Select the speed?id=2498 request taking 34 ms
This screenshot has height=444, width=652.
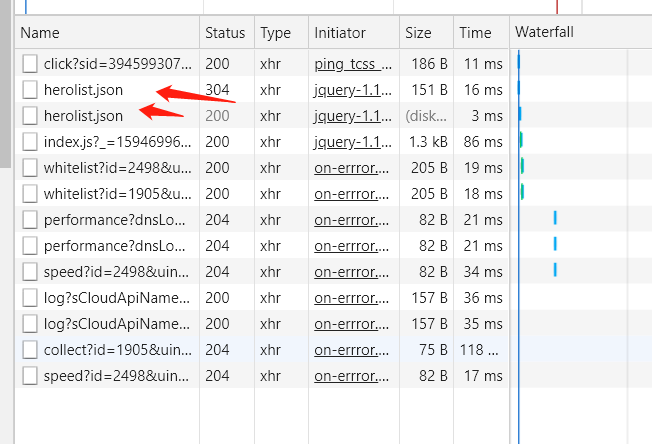coord(116,272)
